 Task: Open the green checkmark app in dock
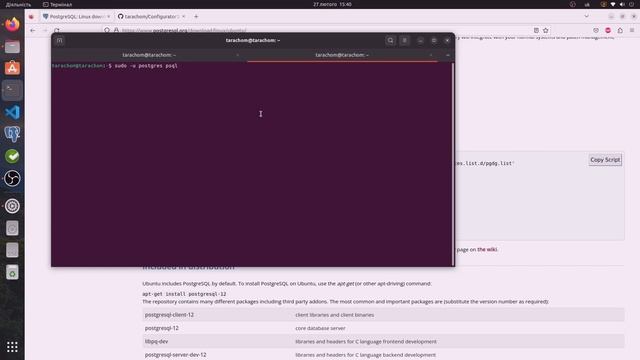pyautogui.click(x=12, y=156)
